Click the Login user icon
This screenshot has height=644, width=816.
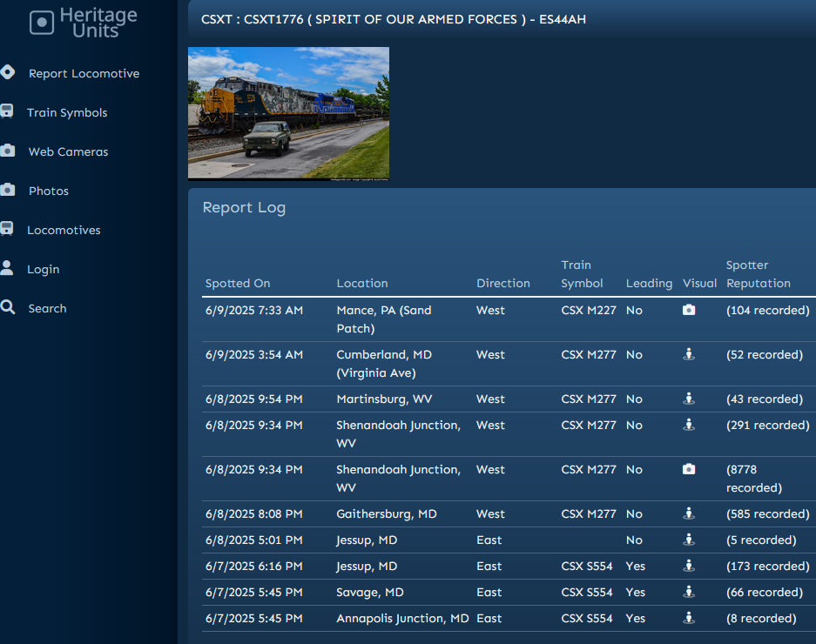pyautogui.click(x=7, y=267)
